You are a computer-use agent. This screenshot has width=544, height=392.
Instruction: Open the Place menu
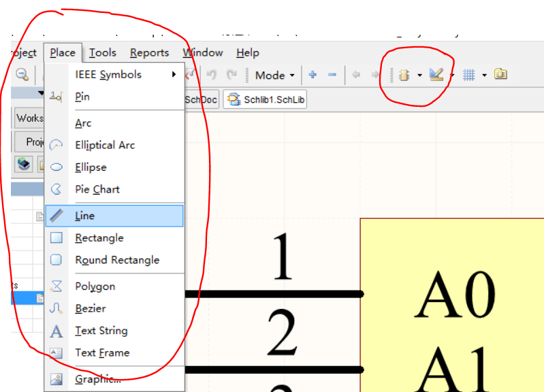pyautogui.click(x=63, y=52)
